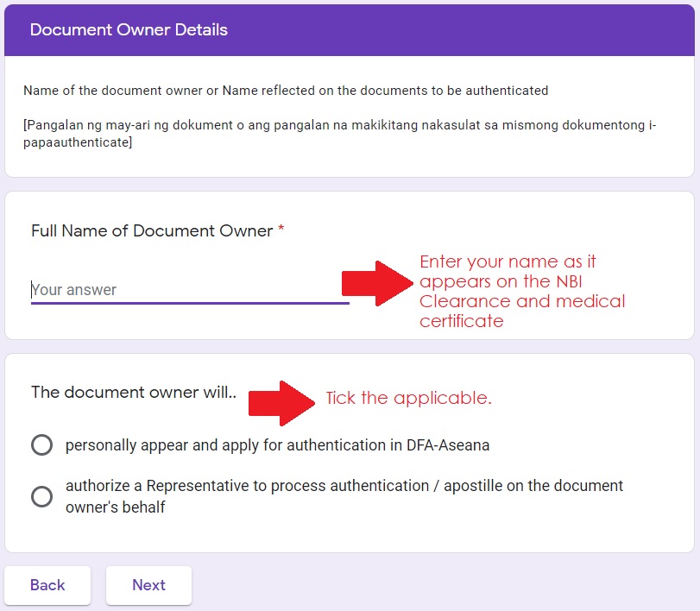Screen dimensions: 700x611
Task: Choose 'authorize a Representative to process authentication'
Action: (342, 496)
